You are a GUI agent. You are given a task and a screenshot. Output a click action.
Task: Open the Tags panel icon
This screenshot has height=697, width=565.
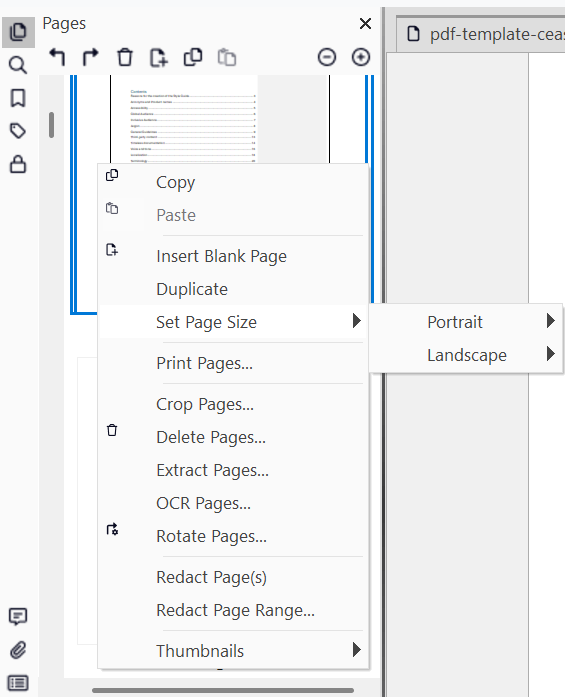(x=18, y=131)
